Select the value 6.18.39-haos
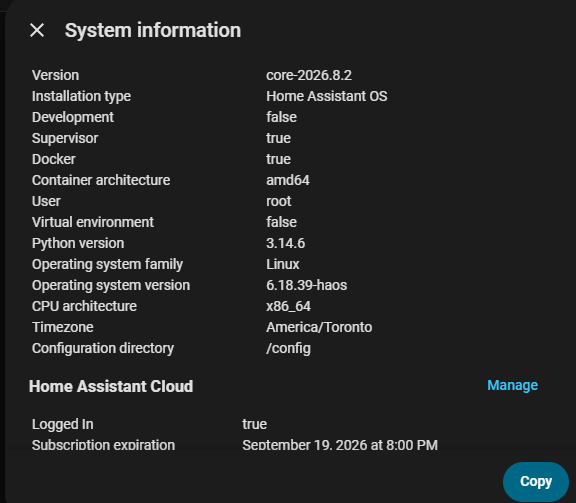This screenshot has height=503, width=576. (307, 285)
